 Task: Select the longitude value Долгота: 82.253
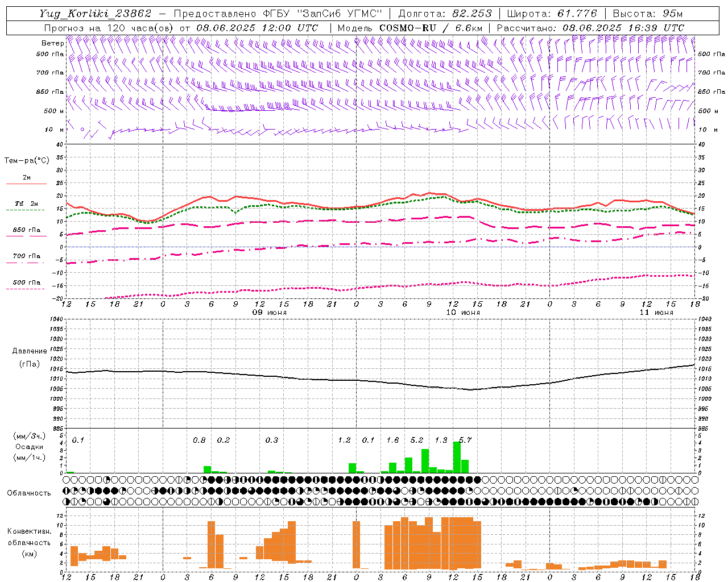click(445, 14)
